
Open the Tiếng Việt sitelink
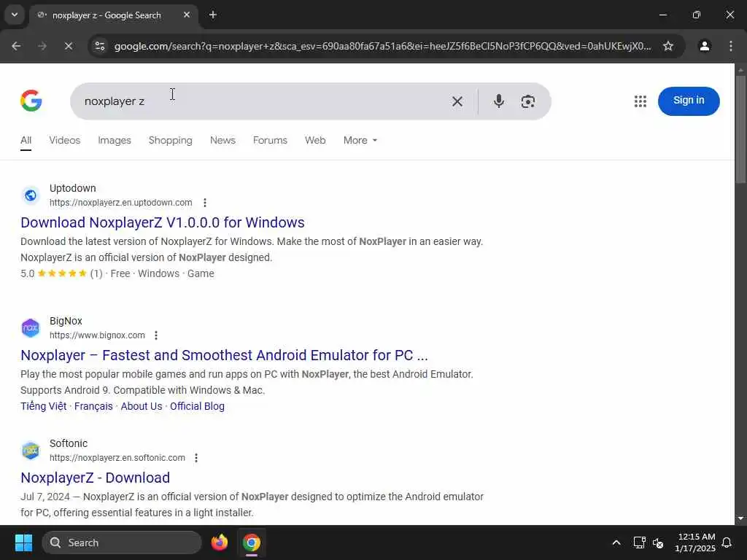pyautogui.click(x=43, y=406)
